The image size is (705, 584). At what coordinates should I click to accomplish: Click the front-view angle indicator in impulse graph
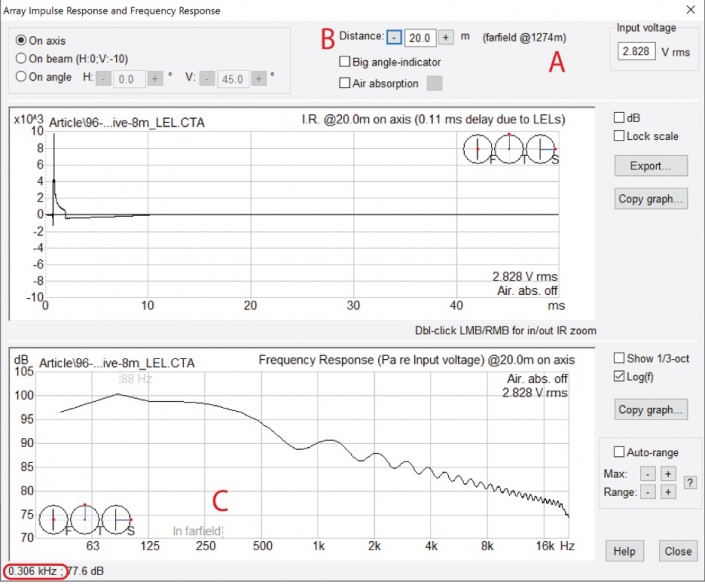[x=479, y=150]
